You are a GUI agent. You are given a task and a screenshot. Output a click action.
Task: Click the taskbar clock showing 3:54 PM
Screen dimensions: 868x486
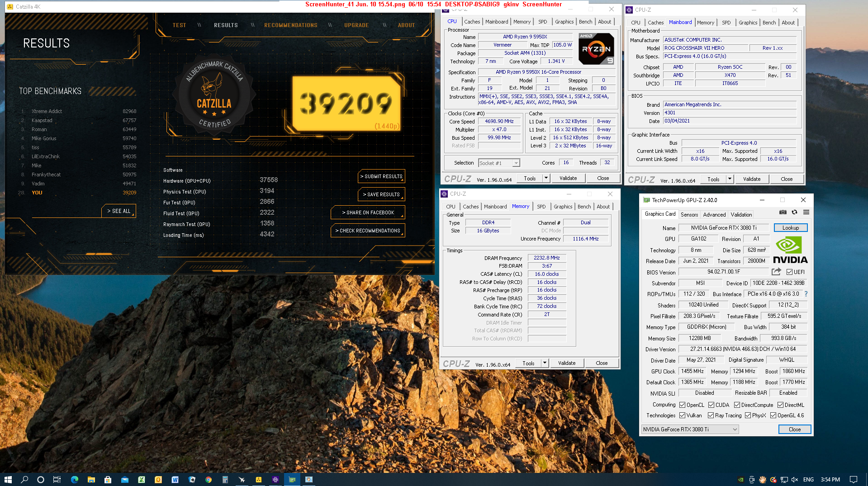click(x=830, y=480)
